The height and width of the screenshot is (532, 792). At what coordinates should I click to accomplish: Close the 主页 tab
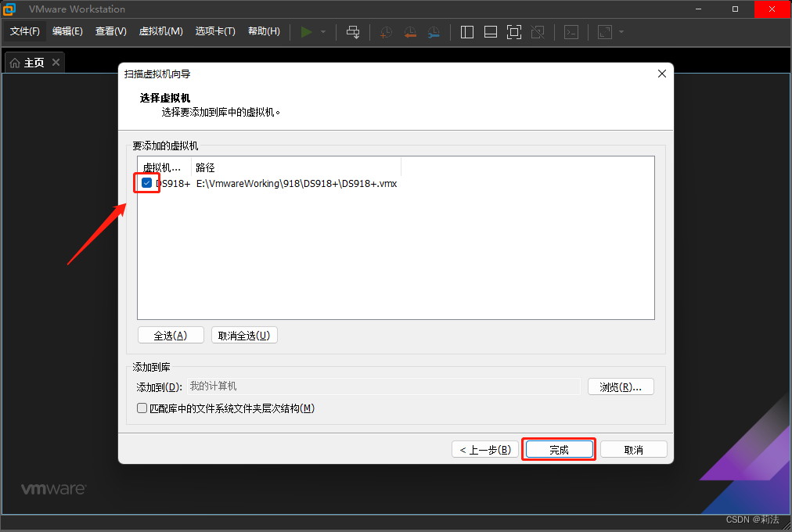point(56,62)
